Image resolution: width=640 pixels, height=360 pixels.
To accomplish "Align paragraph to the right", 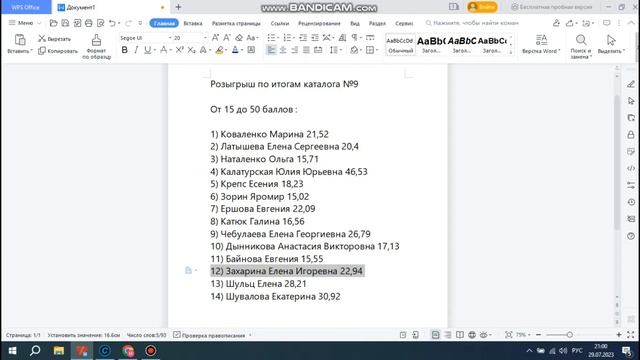I will click(294, 50).
